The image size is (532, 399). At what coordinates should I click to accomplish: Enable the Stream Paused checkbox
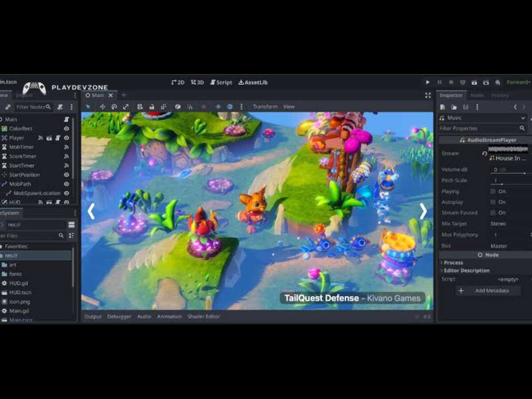(x=493, y=213)
